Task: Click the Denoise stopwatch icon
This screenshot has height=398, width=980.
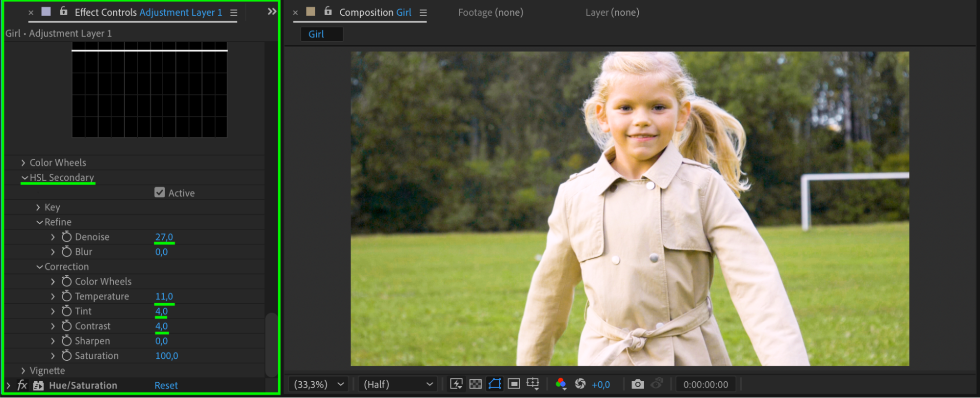Action: [67, 237]
